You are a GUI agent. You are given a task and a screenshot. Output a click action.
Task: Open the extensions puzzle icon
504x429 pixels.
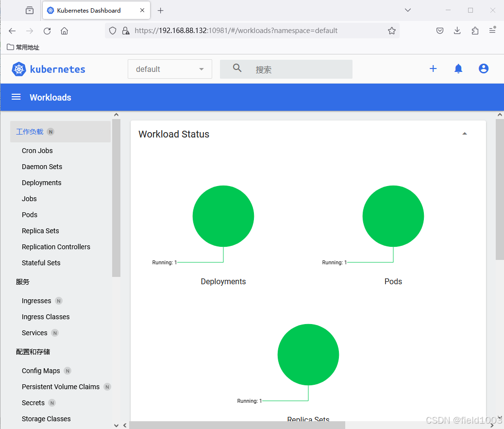point(475,31)
